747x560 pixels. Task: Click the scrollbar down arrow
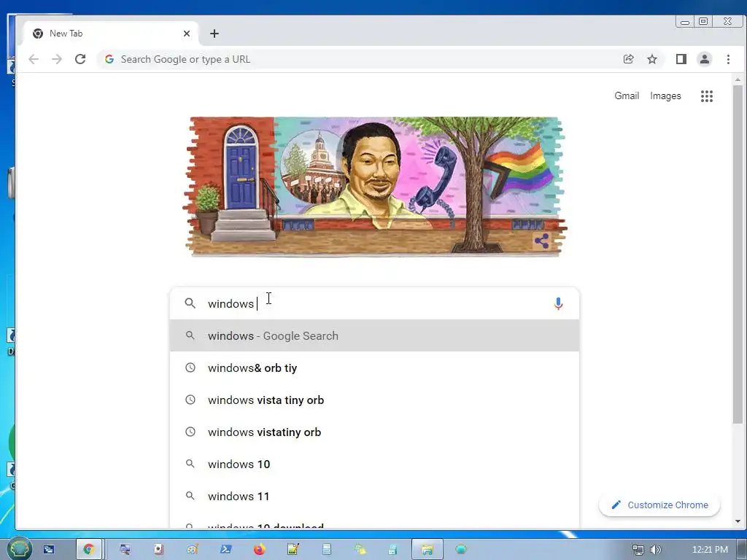738,521
